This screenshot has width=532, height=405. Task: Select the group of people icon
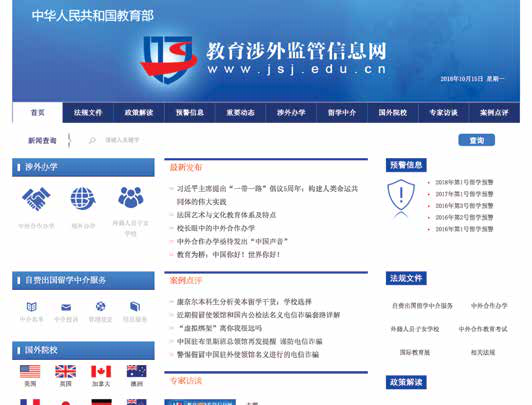point(131,197)
